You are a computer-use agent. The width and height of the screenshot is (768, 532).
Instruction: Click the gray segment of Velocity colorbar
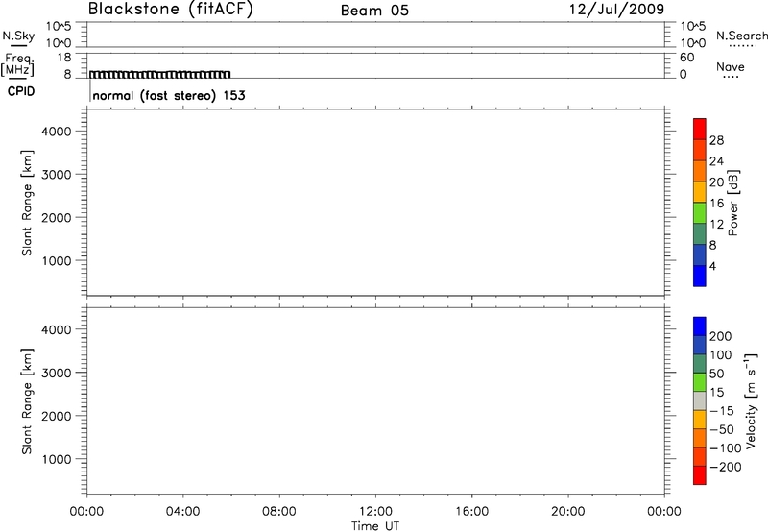tap(700, 401)
